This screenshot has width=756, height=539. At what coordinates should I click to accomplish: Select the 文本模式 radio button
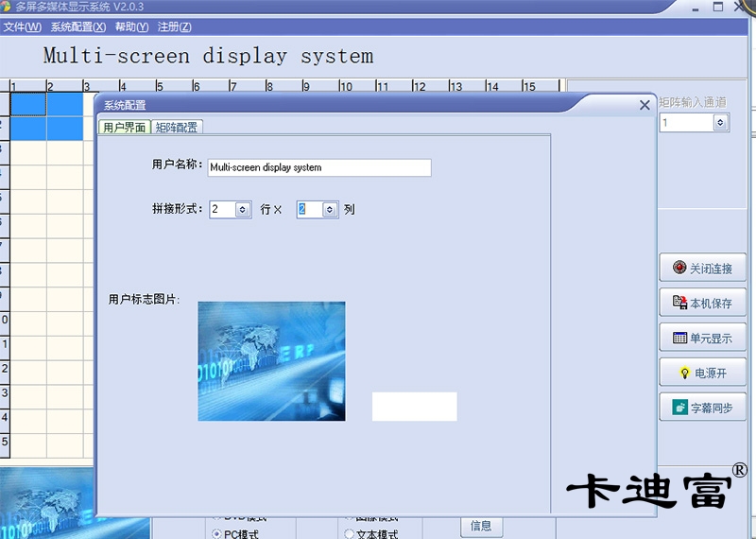pos(350,533)
